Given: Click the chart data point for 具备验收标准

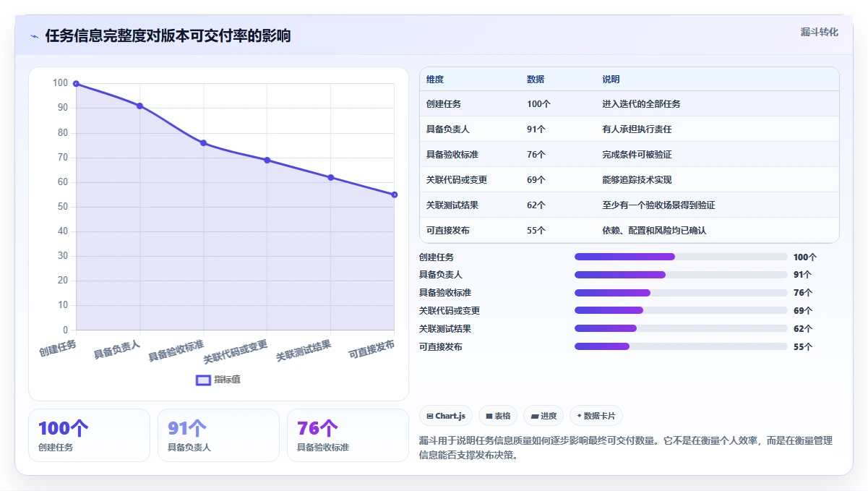Looking at the screenshot, I should [203, 142].
